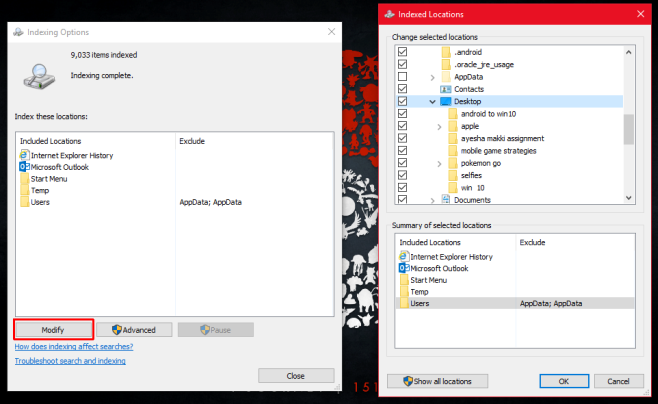
Task: Click the blue Desktop icon in tree
Action: (445, 101)
